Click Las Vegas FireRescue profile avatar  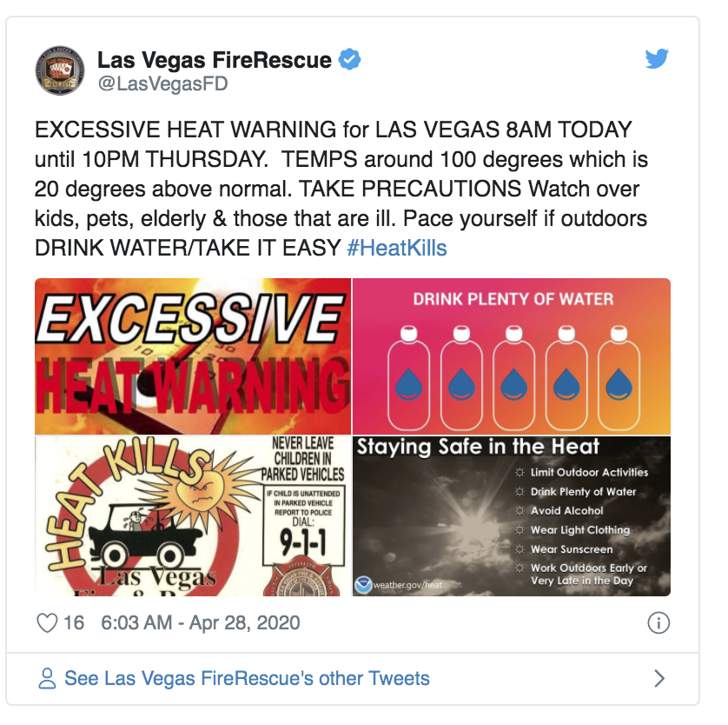pyautogui.click(x=60, y=70)
